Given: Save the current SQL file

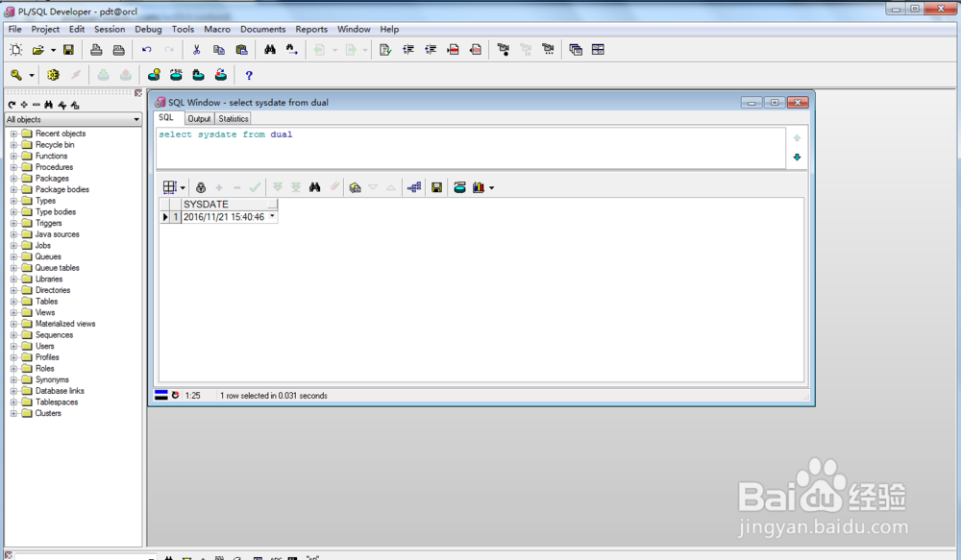Looking at the screenshot, I should [x=70, y=49].
